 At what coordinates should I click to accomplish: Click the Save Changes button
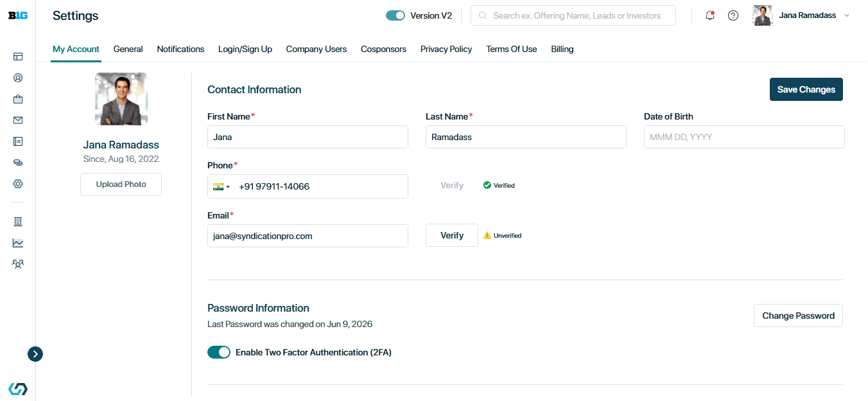point(806,89)
